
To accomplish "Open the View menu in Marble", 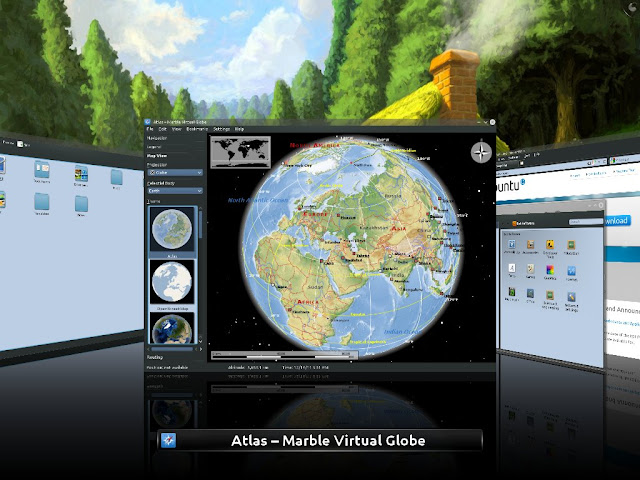I will [176, 129].
